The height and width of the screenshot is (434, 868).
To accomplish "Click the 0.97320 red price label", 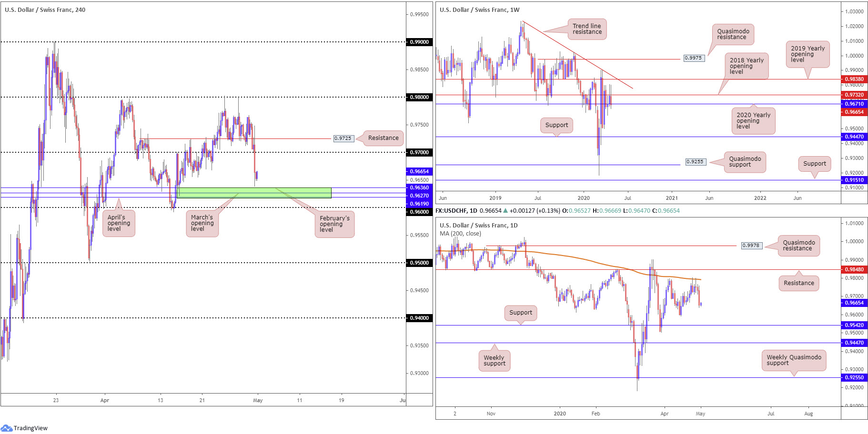I will point(854,95).
